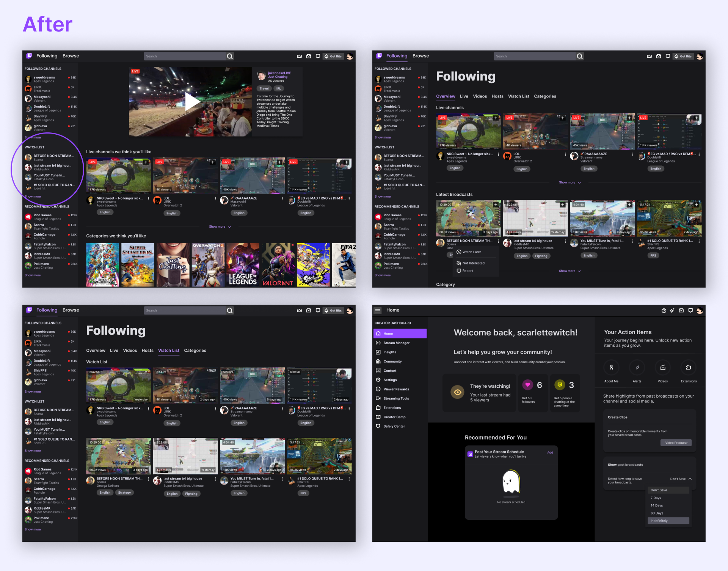
Task: Open the creator dashboard hamburger menu
Action: [x=378, y=310]
